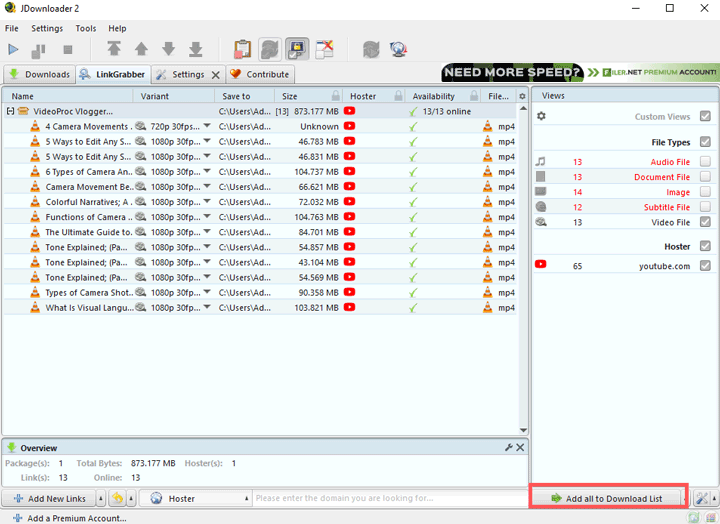Open Custom Views gear icon
The width and height of the screenshot is (720, 524).
[541, 116]
